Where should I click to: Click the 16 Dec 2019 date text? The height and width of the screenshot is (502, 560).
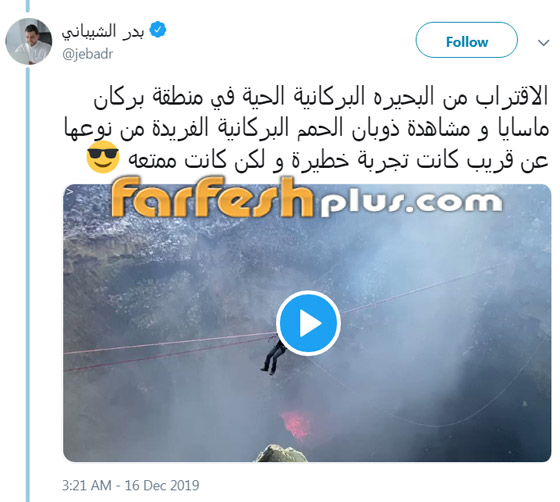[162, 486]
